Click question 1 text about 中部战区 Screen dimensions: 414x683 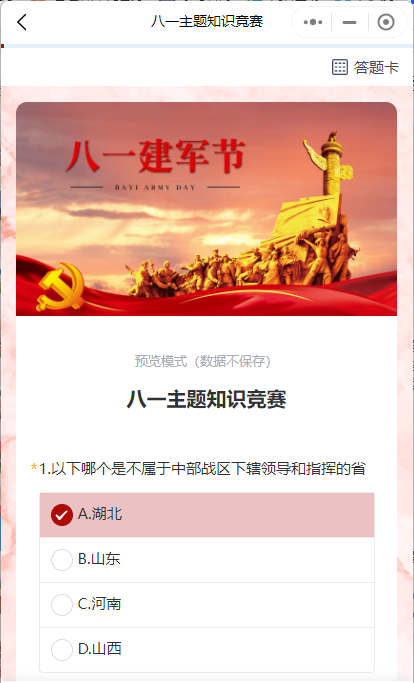202,469
